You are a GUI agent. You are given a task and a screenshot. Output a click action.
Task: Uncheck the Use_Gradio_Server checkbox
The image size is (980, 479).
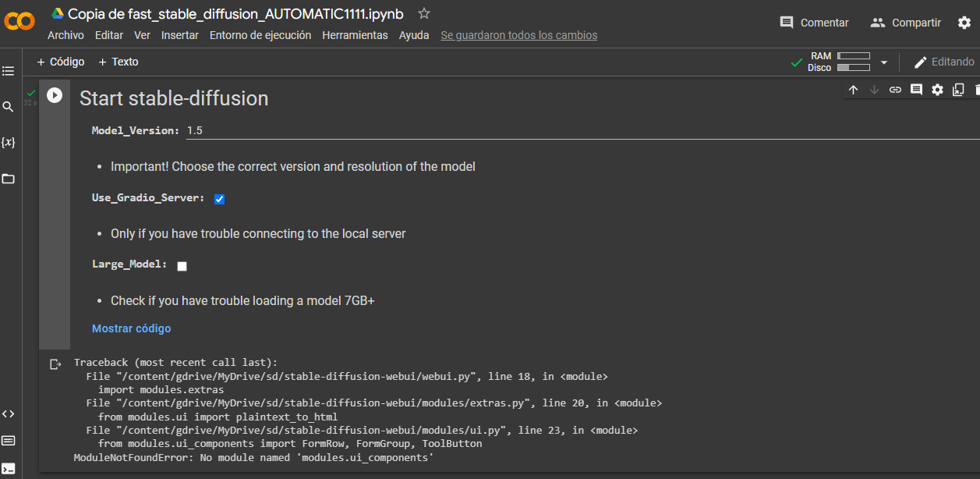tap(219, 199)
